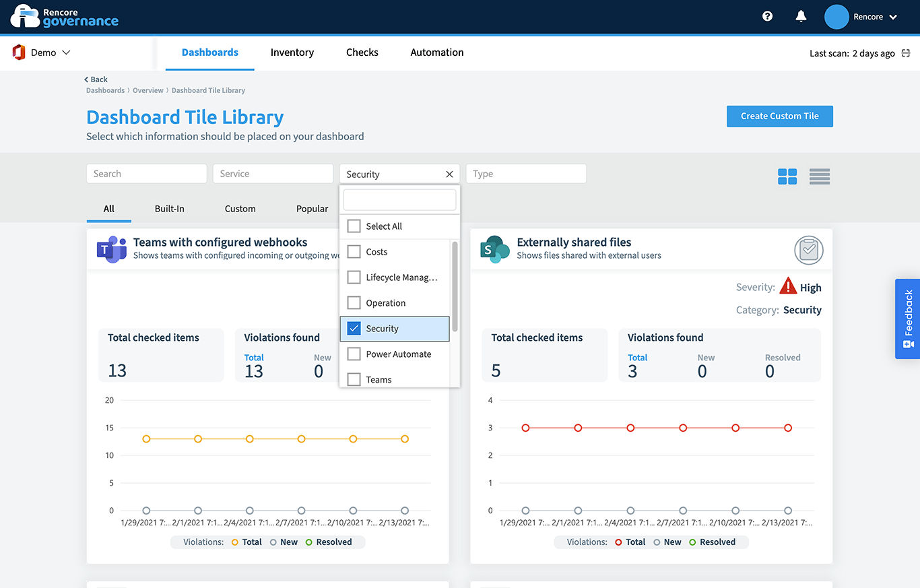Check the Select All checkbox
The image size is (920, 588).
point(354,226)
